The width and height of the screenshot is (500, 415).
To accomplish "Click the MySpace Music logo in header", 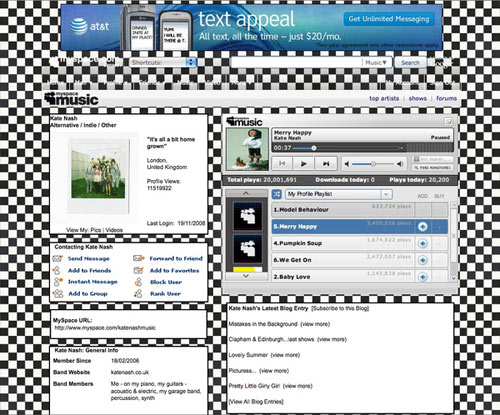I will tap(71, 98).
